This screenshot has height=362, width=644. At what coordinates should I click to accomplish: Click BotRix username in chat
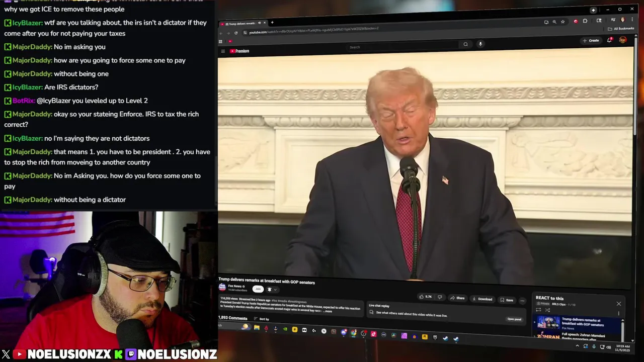tap(24, 101)
